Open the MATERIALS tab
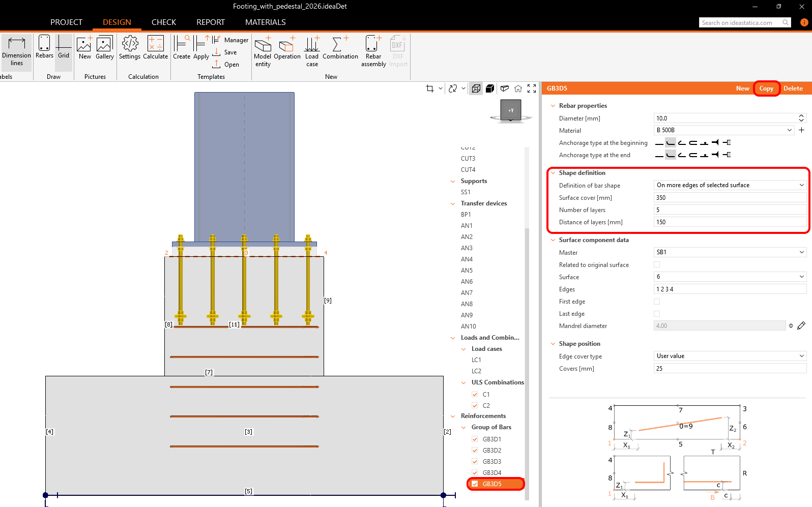Image resolution: width=812 pixels, height=507 pixels. point(265,22)
